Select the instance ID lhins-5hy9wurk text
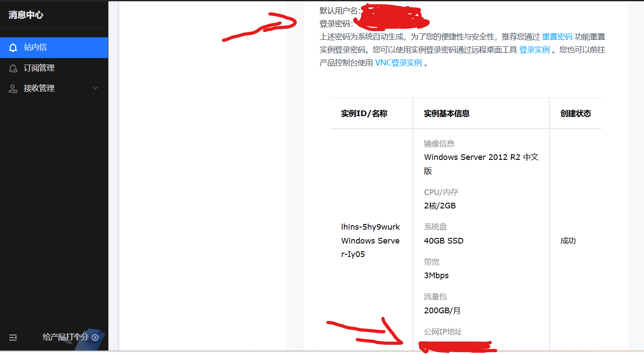Image resolution: width=644 pixels, height=354 pixels. [371, 227]
